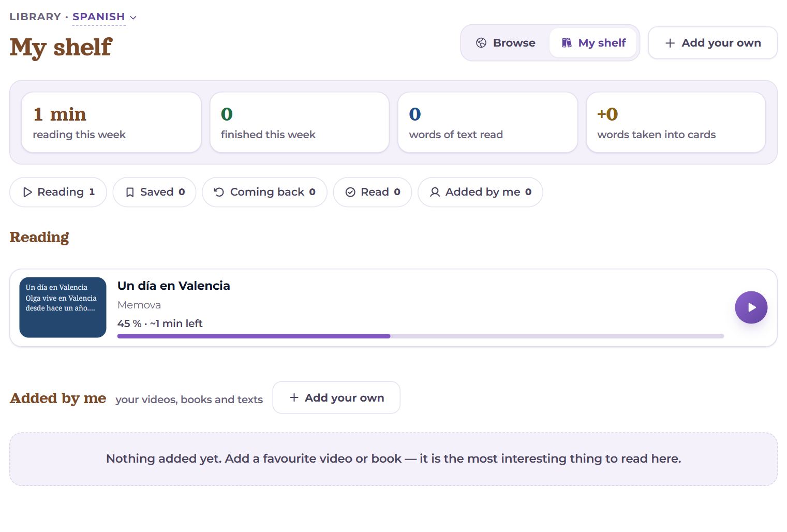Image resolution: width=787 pixels, height=532 pixels.
Task: Filter by Saved chip
Action: pyautogui.click(x=154, y=192)
